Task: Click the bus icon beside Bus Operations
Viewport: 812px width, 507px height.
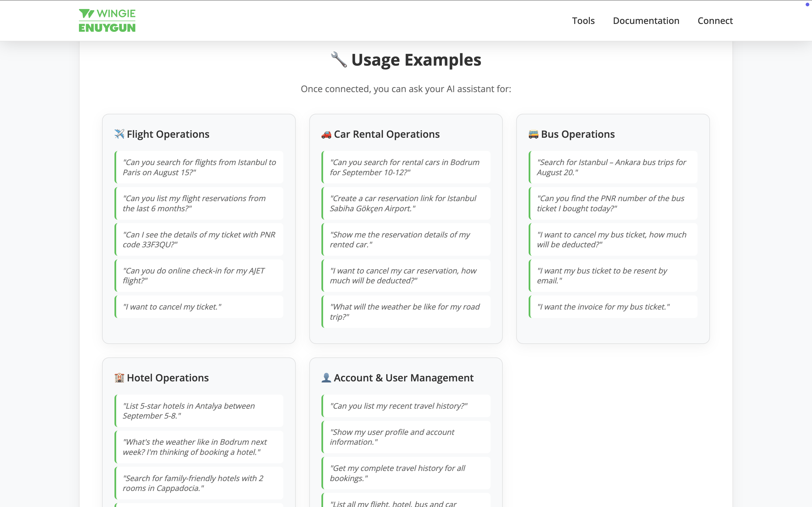Action: 533,134
